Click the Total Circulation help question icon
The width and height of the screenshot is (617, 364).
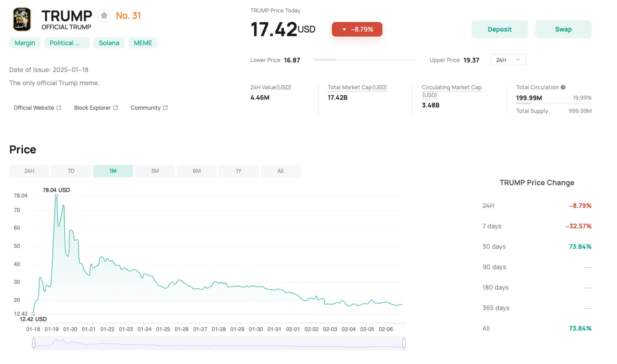click(x=563, y=87)
